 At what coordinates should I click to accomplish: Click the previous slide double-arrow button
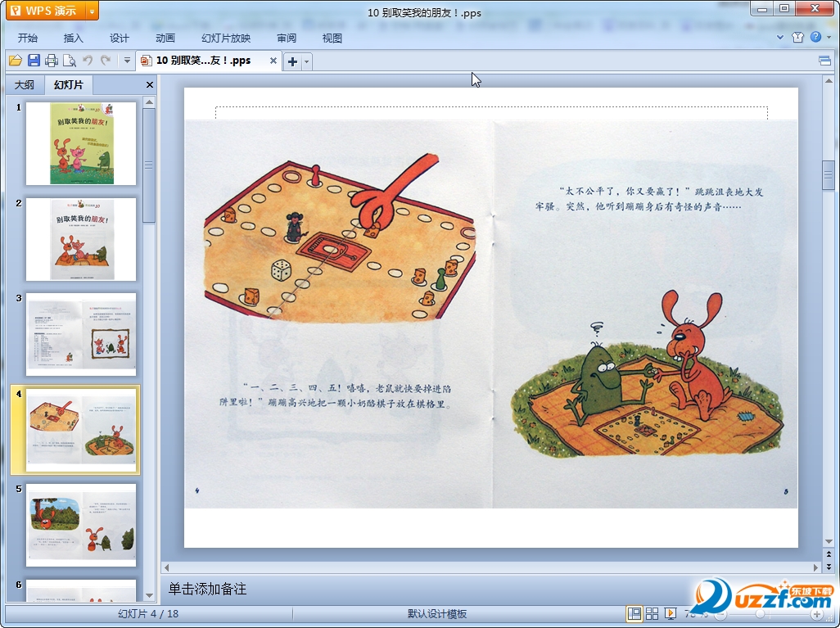pyautogui.click(x=829, y=554)
